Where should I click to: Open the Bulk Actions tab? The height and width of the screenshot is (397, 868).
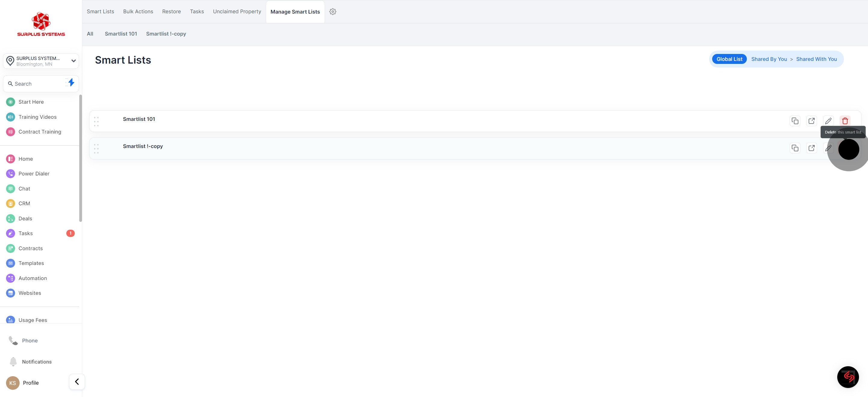tap(138, 11)
